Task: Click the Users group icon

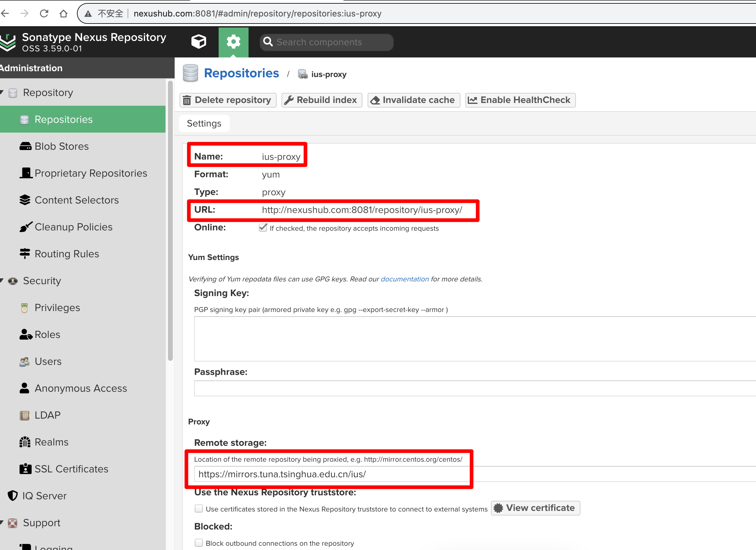Action: coord(24,361)
